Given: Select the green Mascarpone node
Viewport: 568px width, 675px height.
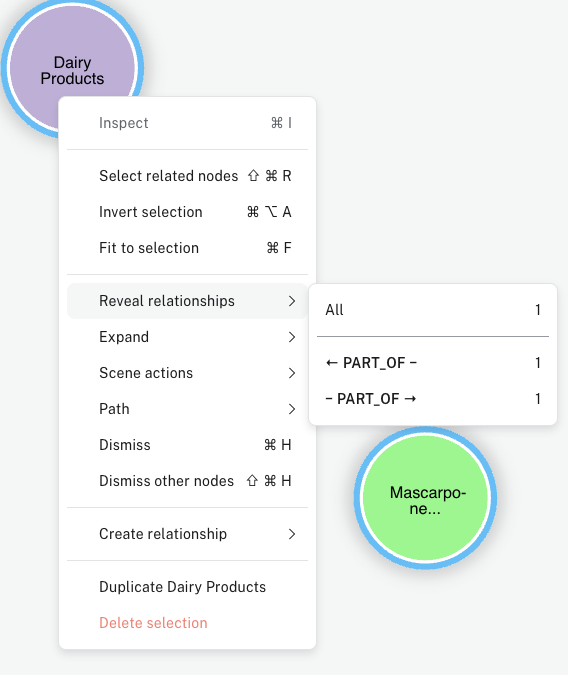Looking at the screenshot, I should click(425, 499).
